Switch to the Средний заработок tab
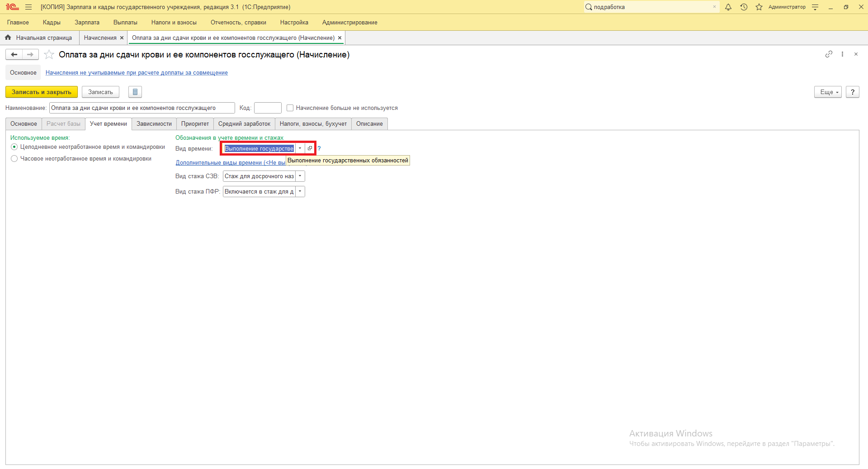Image resolution: width=868 pixels, height=469 pixels. tap(244, 124)
